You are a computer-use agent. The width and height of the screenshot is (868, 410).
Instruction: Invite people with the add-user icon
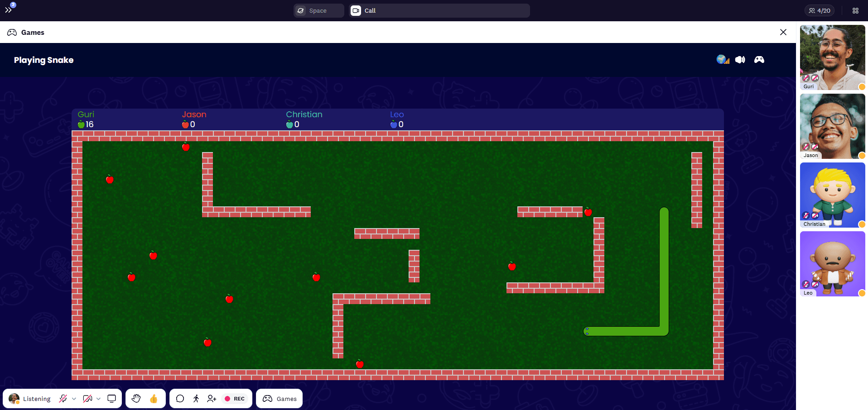tap(212, 399)
